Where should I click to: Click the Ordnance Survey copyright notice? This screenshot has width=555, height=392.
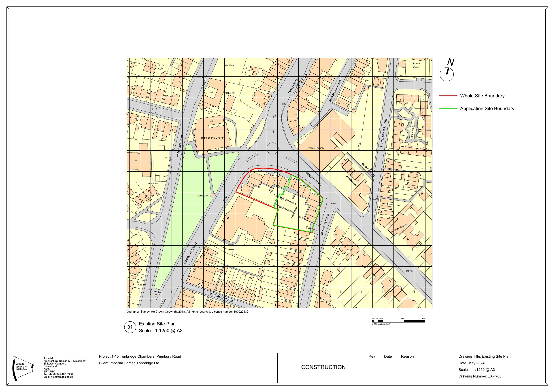pos(187,312)
